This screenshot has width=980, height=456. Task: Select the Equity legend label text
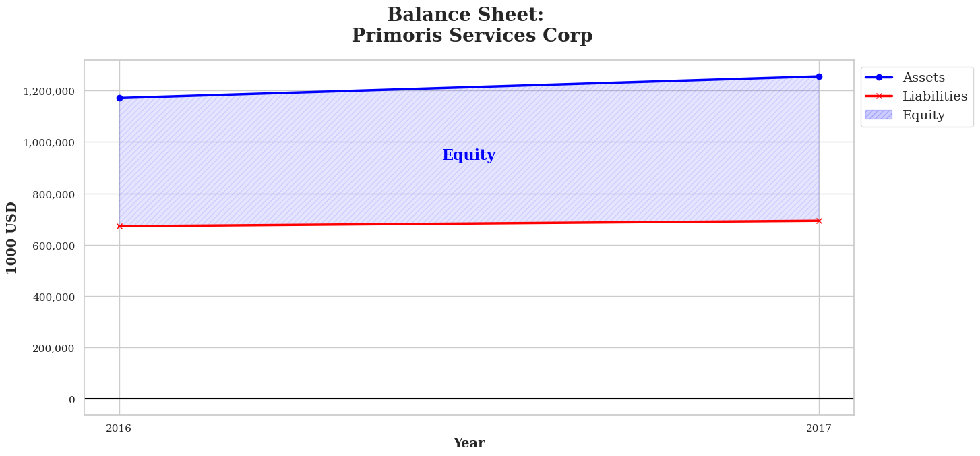(923, 115)
